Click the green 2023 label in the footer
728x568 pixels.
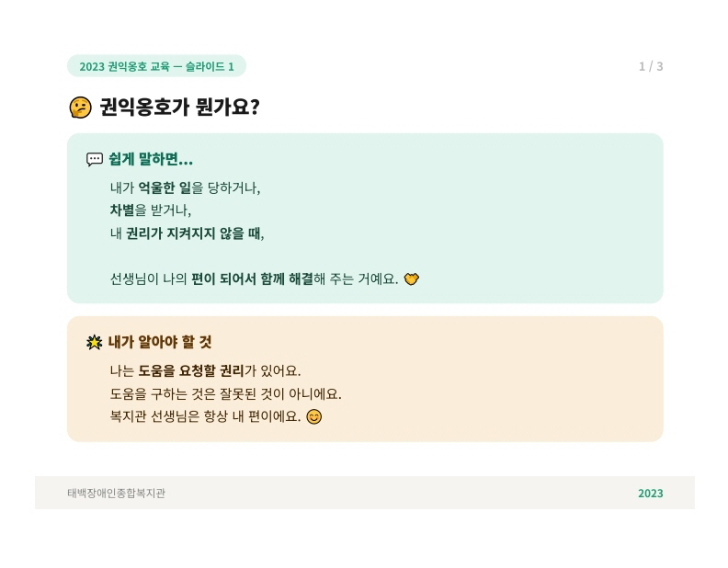coord(650,493)
